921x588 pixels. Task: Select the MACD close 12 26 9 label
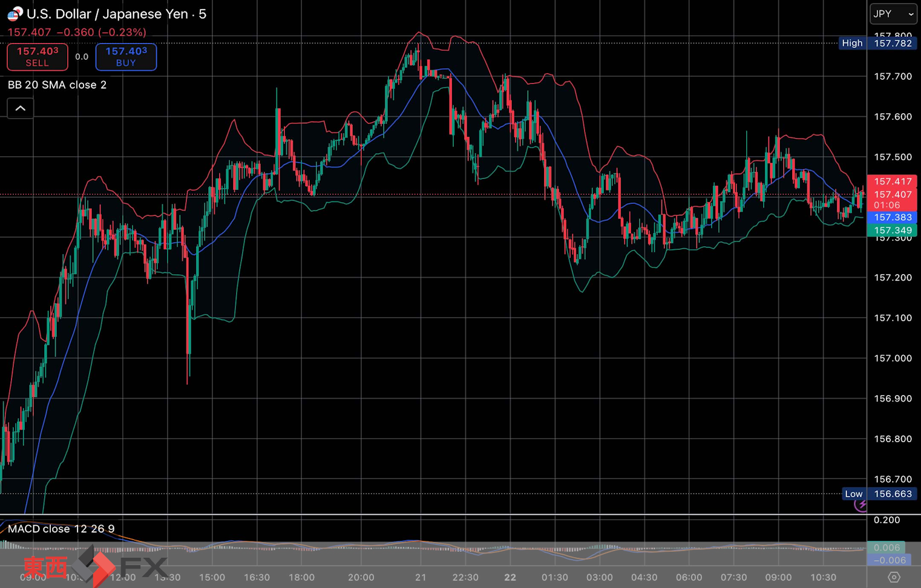[61, 529]
